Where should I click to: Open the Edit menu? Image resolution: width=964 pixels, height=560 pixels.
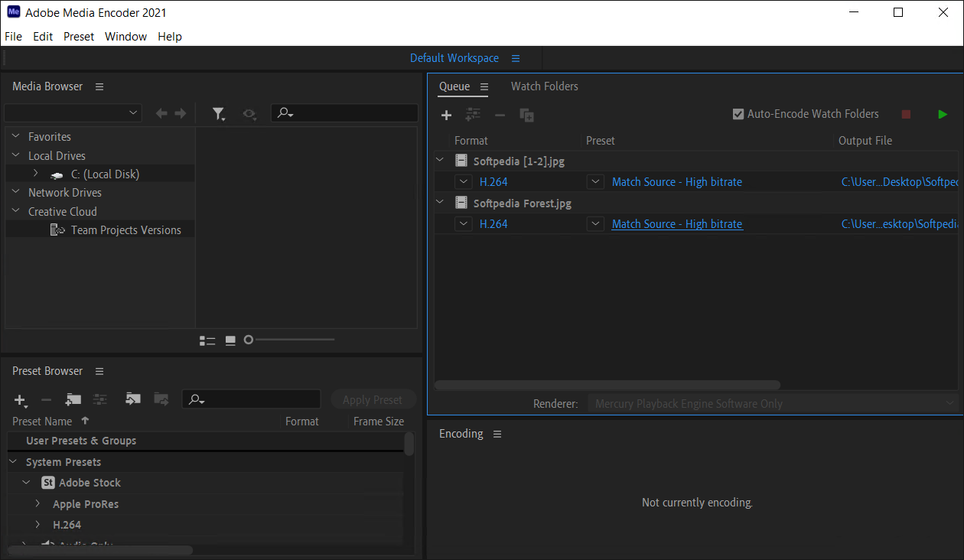coord(43,36)
